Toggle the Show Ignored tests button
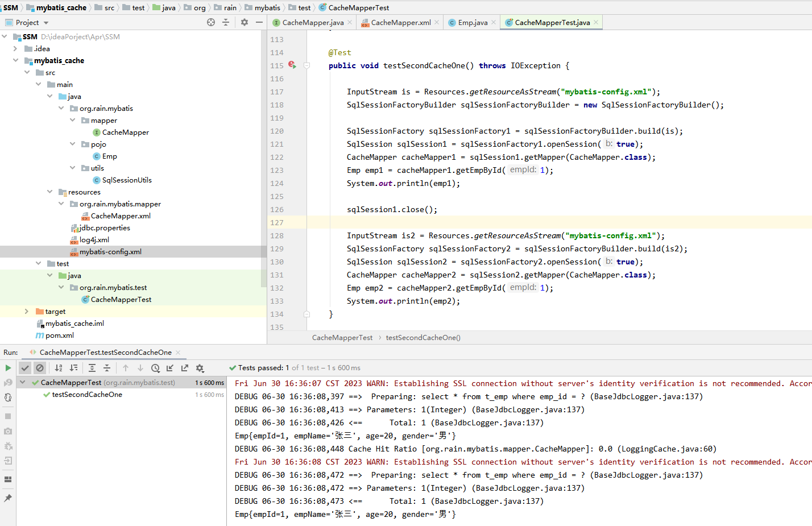The image size is (812, 526). tap(40, 368)
